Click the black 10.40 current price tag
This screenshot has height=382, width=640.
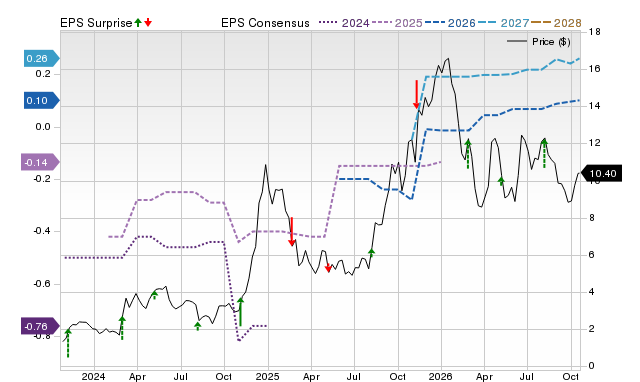click(601, 173)
